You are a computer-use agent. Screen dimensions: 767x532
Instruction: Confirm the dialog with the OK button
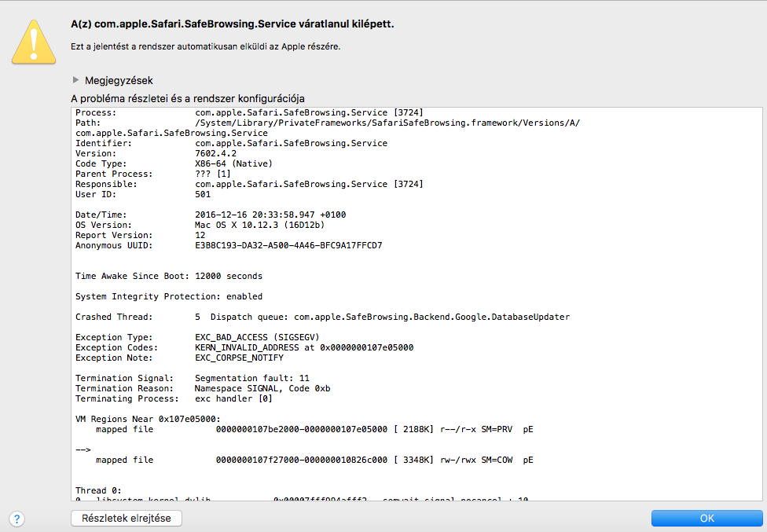point(706,519)
